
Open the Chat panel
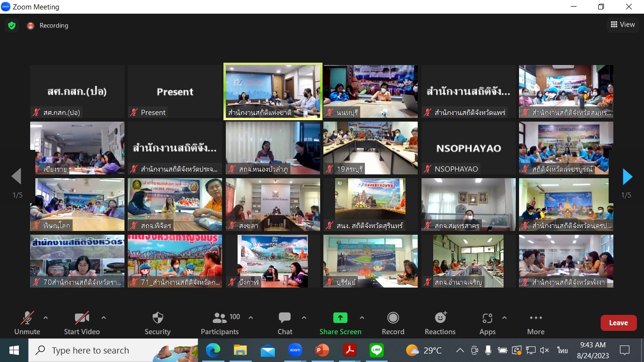coord(285,323)
